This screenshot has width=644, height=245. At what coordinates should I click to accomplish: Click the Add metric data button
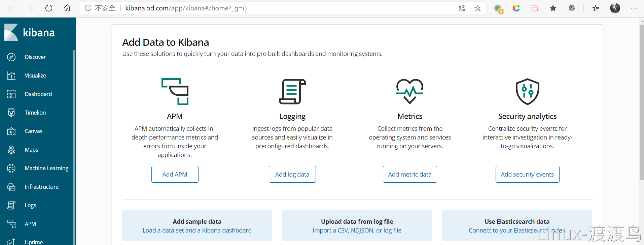[410, 174]
